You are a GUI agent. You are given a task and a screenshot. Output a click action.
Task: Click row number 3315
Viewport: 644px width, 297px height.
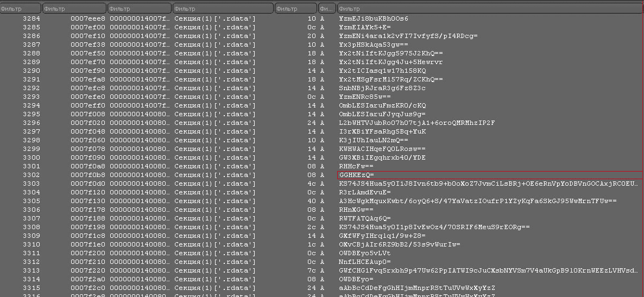31,288
